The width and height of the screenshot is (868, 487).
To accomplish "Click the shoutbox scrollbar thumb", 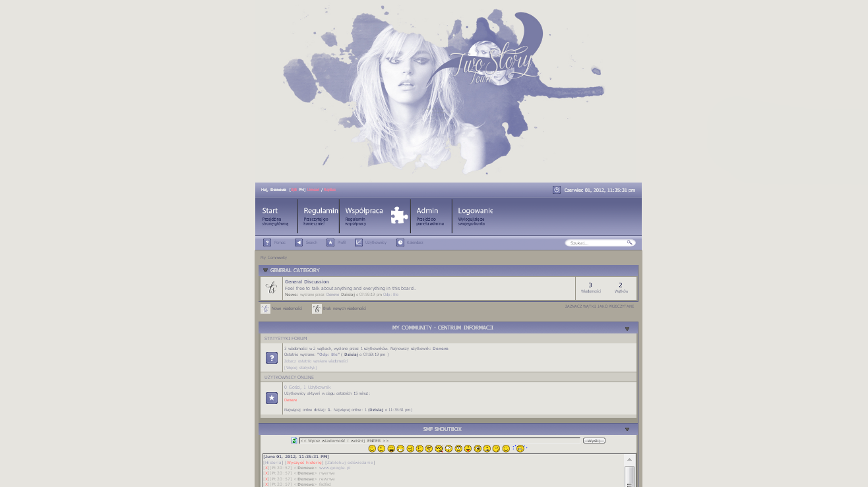I will [x=629, y=476].
